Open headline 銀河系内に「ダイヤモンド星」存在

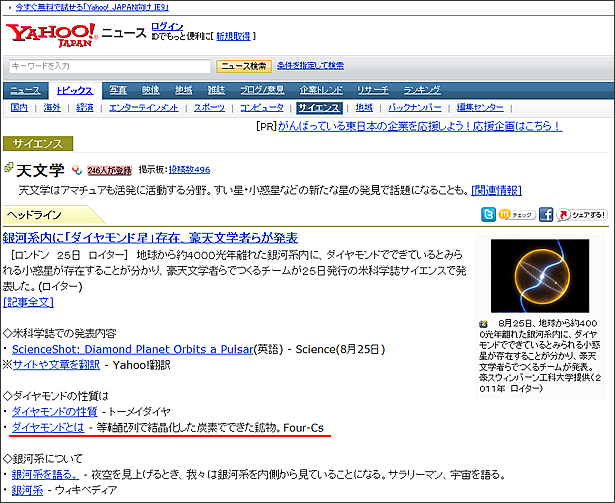[x=150, y=238]
